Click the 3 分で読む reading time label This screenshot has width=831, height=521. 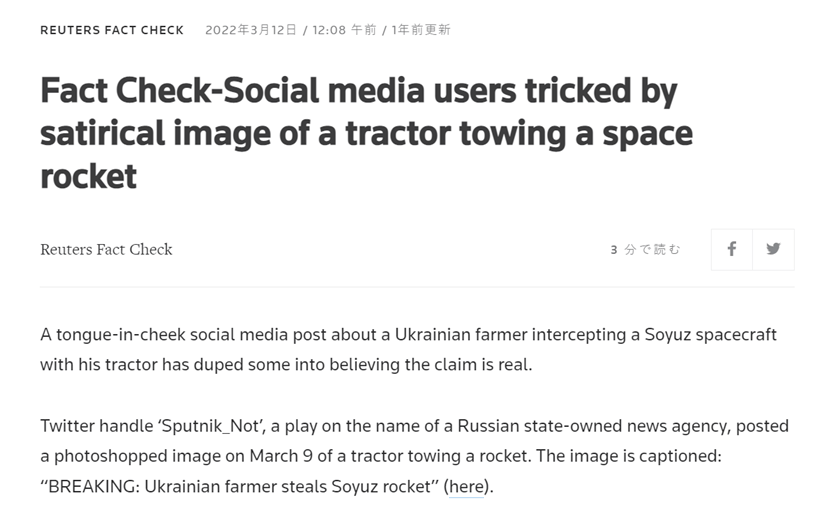pos(645,249)
